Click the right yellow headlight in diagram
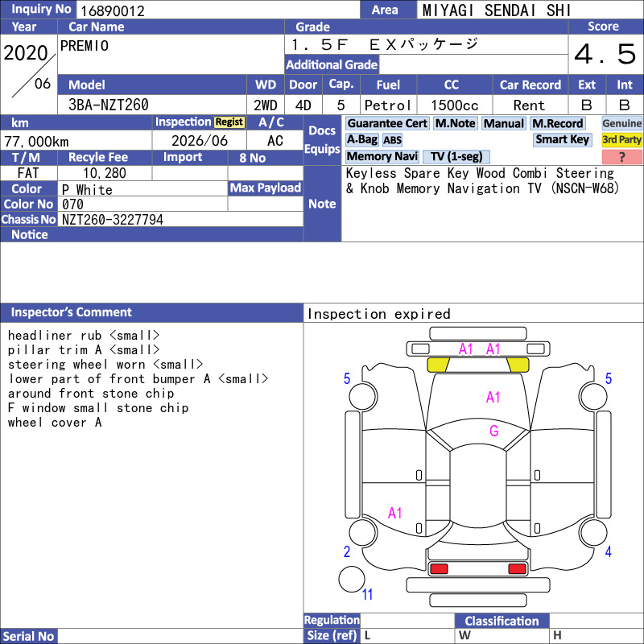The width and height of the screenshot is (644, 644). (517, 365)
